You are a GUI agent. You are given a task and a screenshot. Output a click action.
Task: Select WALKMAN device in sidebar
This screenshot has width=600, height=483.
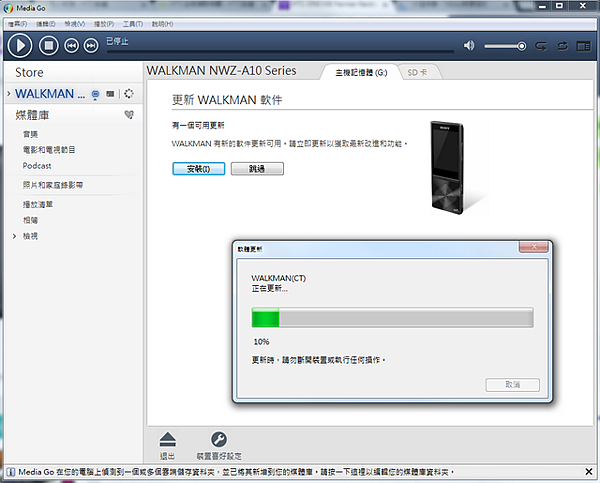[x=50, y=94]
